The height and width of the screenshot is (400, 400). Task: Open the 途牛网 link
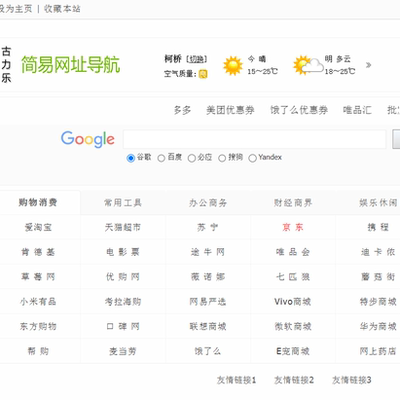208,252
